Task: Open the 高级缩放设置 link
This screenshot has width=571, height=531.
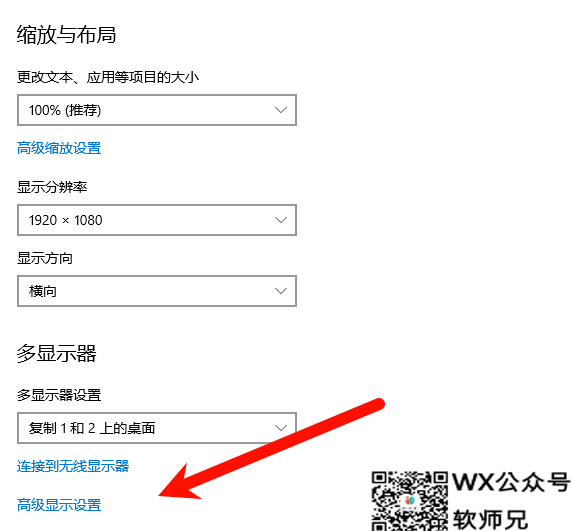Action: pyautogui.click(x=59, y=148)
